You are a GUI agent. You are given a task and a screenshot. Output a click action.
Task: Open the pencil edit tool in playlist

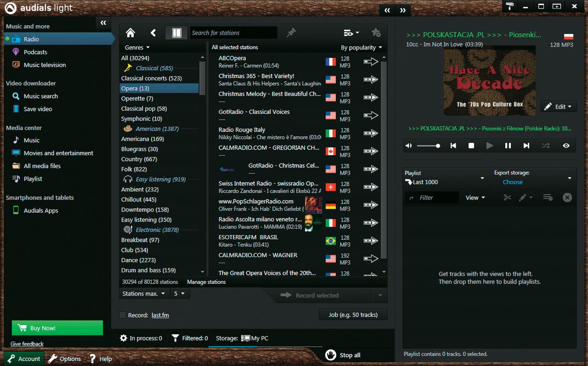(x=526, y=197)
